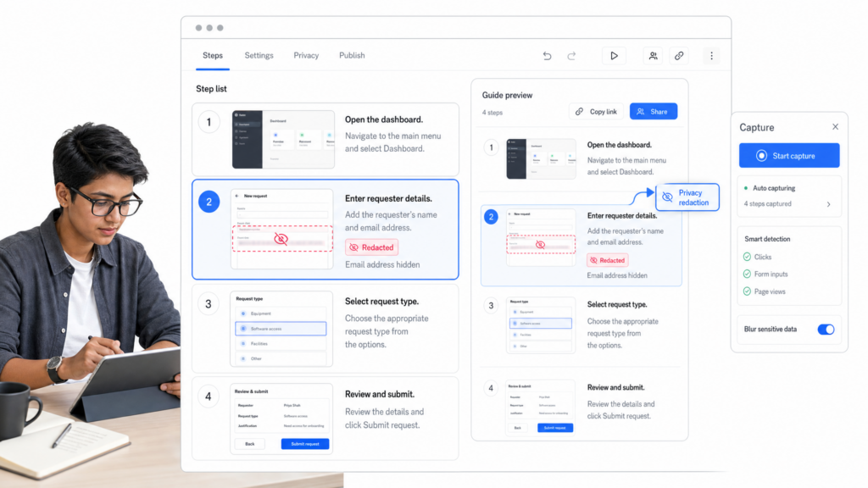
Task: Click crossed-eye icon on Guide preview thumbnail
Action: (x=540, y=245)
